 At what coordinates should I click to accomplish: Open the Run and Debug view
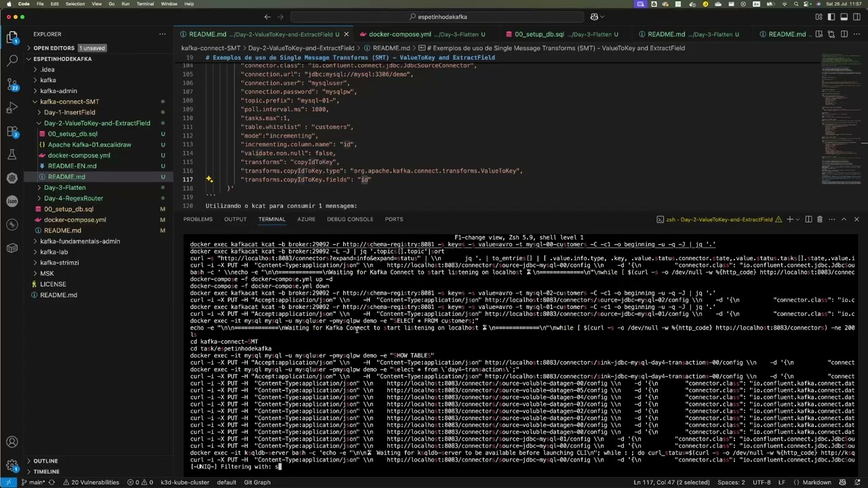tap(12, 108)
